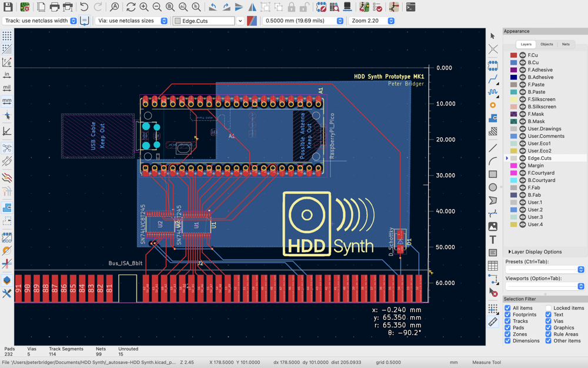Uncheck the Footprints selection filter
The height and width of the screenshot is (368, 588).
point(507,314)
